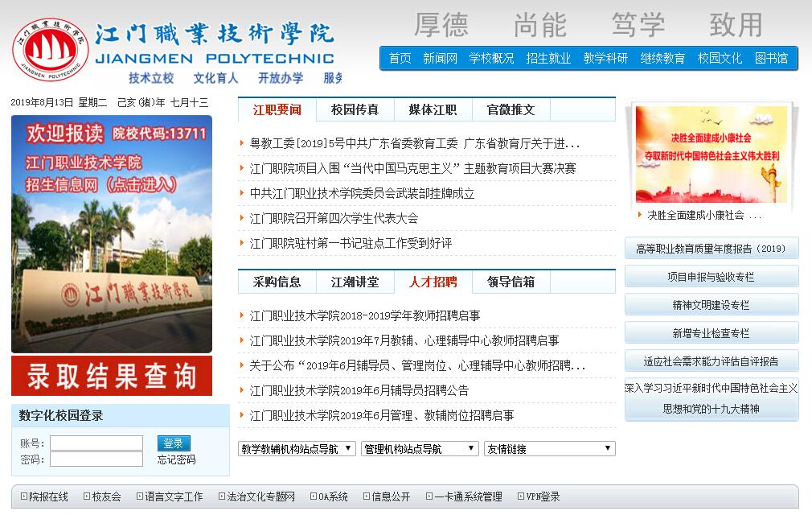
Task: Open the VPN登录 footer link
Action: (x=543, y=496)
